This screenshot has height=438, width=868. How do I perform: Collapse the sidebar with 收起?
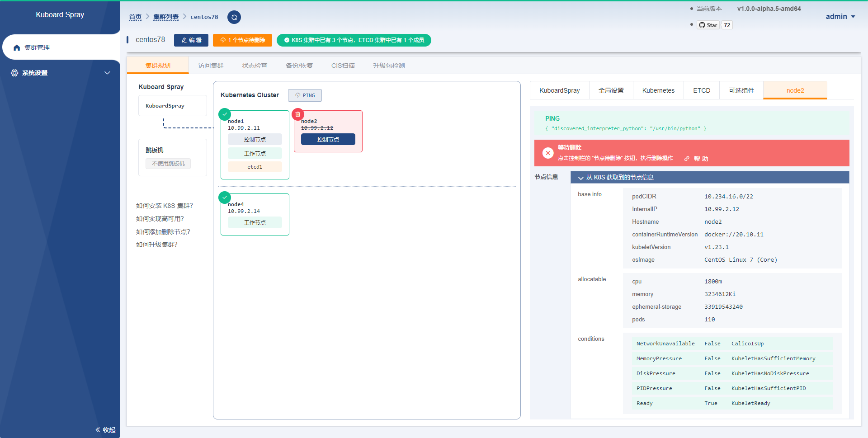click(105, 430)
